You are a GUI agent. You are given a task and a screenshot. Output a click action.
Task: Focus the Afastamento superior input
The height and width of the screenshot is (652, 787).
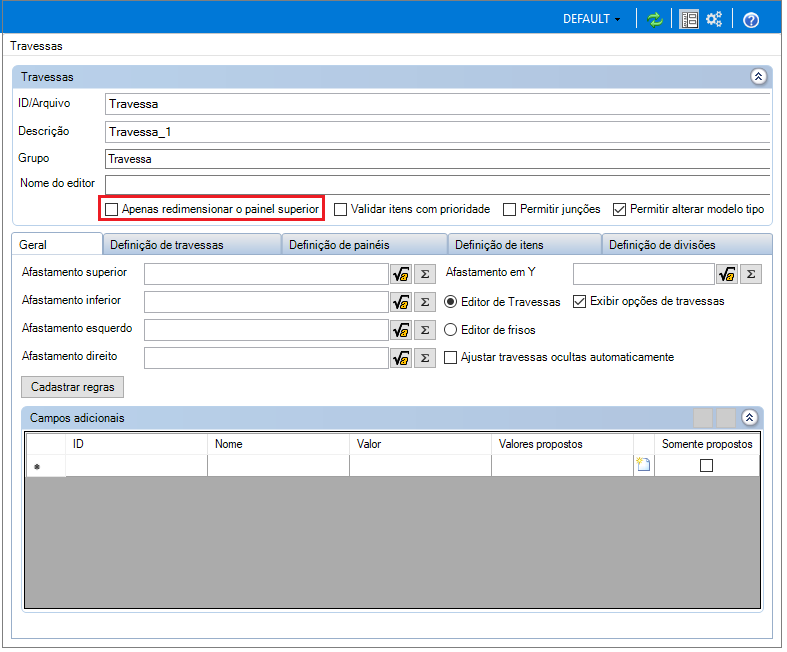tap(268, 276)
